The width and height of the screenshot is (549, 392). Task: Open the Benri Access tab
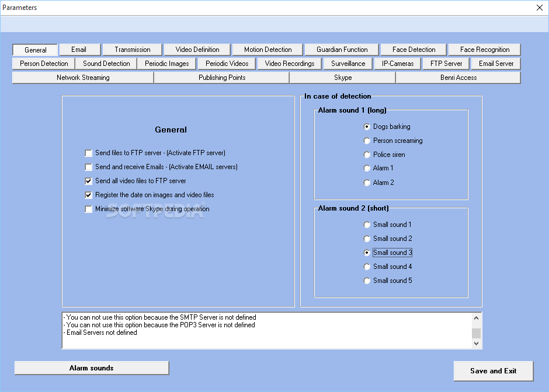click(458, 78)
